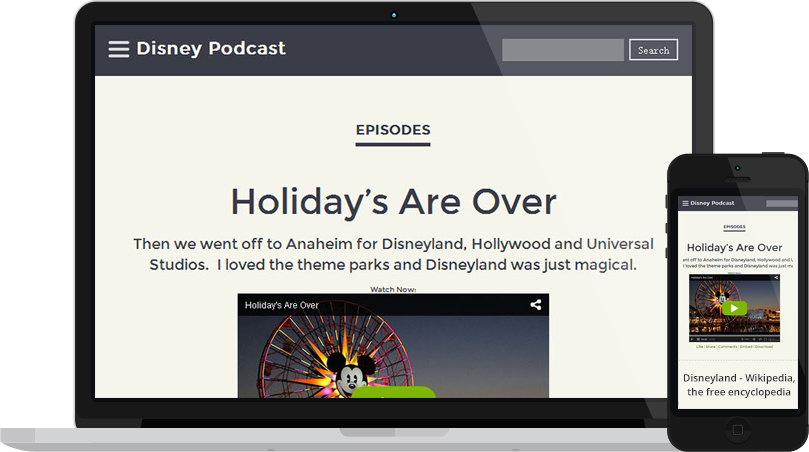Screen dimensions: 809x452
Task: Click the video title bar "Holiday's Are Over" on laptop
Action: [x=393, y=305]
